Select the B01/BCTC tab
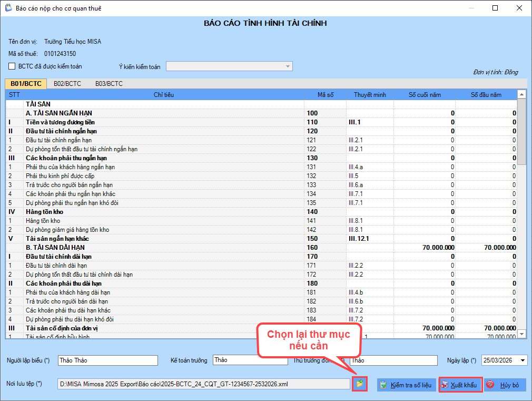Screen dimensions: 532x401 pyautogui.click(x=26, y=84)
